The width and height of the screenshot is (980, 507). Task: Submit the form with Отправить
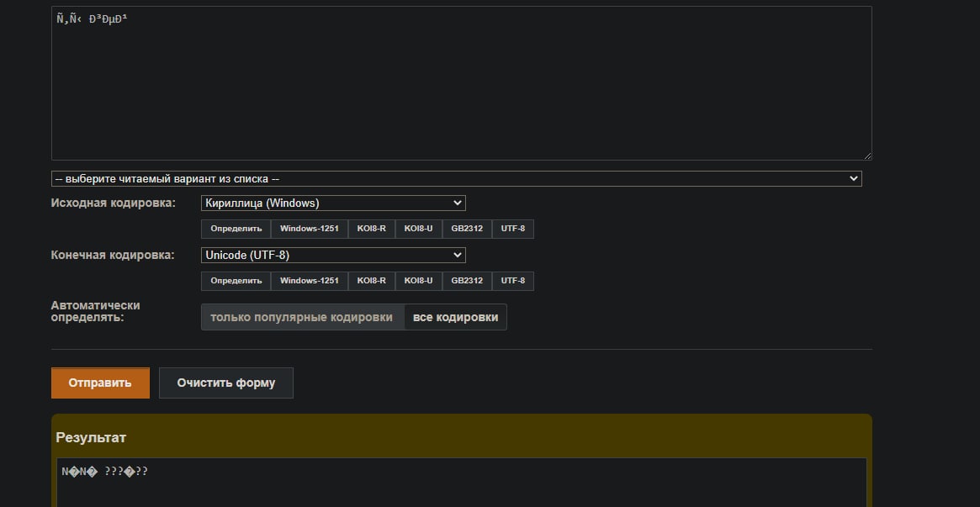100,383
